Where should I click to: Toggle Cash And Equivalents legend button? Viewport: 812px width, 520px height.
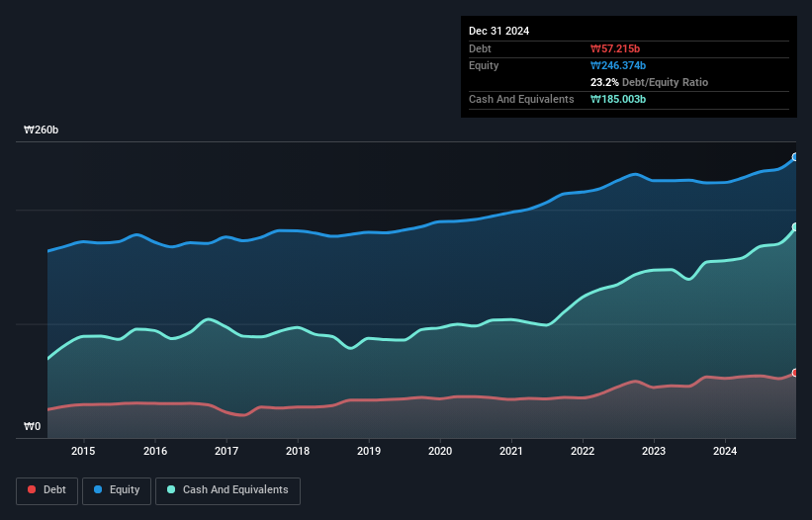(x=227, y=490)
